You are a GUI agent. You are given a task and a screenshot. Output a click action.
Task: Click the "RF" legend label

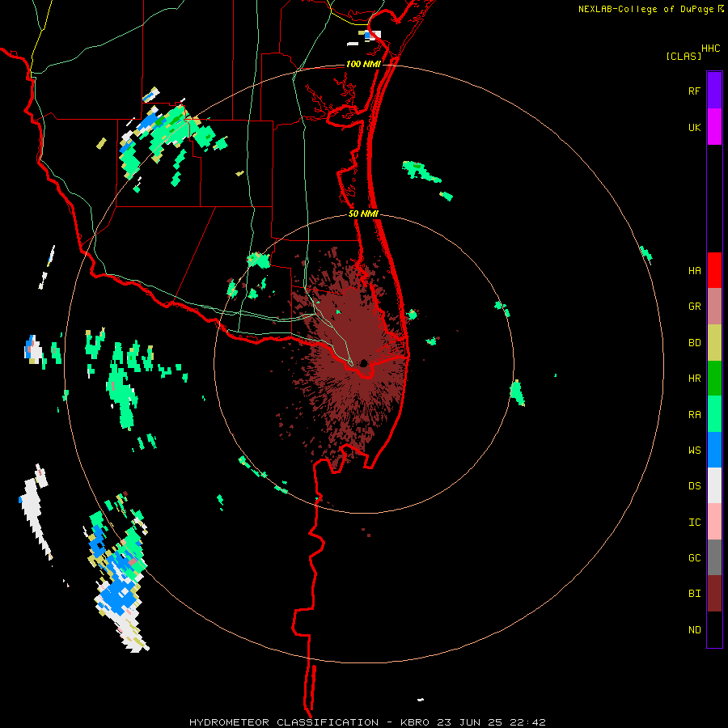click(694, 91)
